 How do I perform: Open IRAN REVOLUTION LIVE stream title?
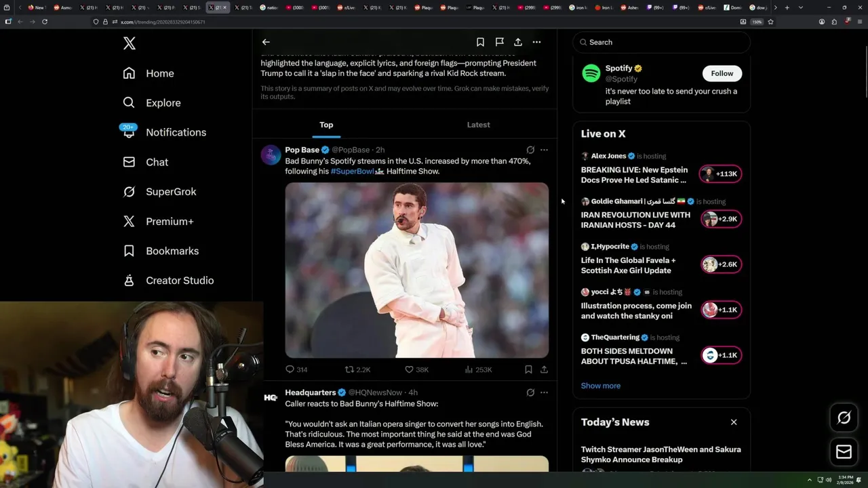click(635, 220)
